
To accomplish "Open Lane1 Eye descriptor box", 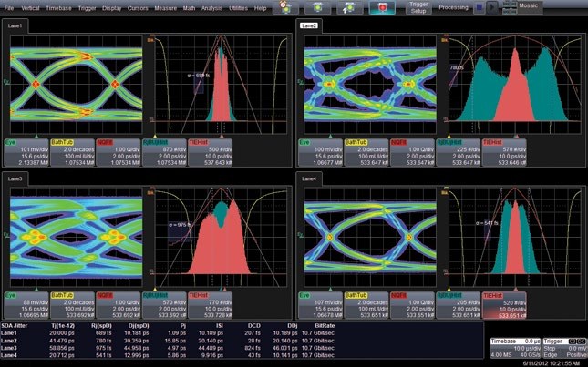I will (x=26, y=152).
